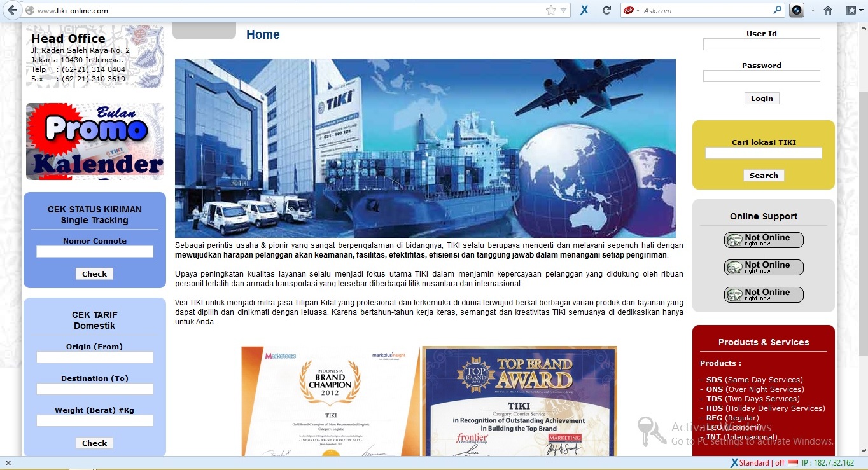Click the Home page heading
This screenshot has width=868, height=470.
[x=263, y=34]
